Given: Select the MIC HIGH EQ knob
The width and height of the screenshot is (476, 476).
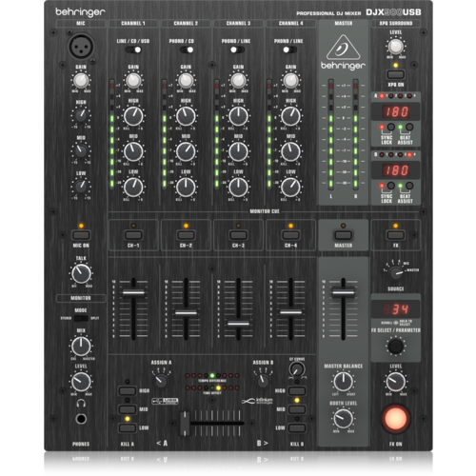Looking at the screenshot, I should click(81, 115).
